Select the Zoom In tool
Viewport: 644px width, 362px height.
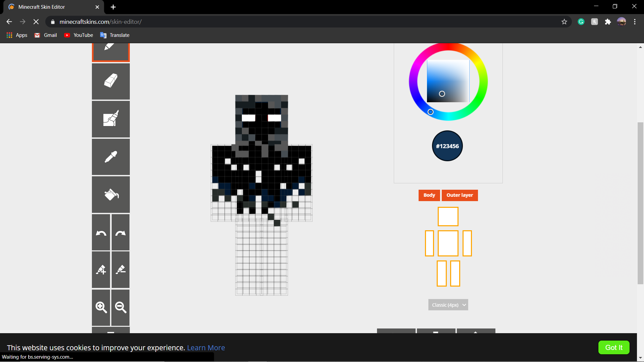[x=101, y=307]
